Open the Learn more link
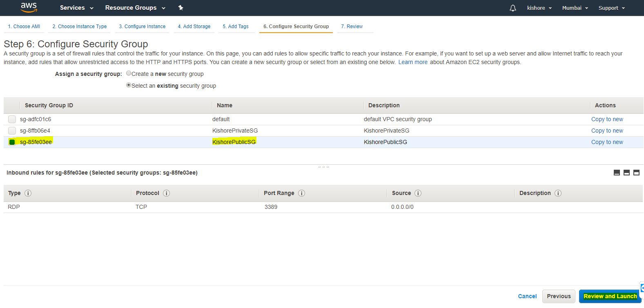 click(413, 62)
